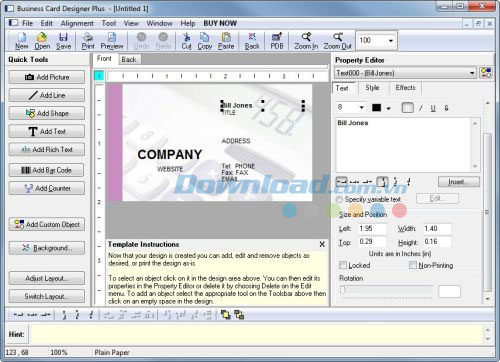The width and height of the screenshot is (500, 362).
Task: Open the Background... button
Action: (x=47, y=248)
